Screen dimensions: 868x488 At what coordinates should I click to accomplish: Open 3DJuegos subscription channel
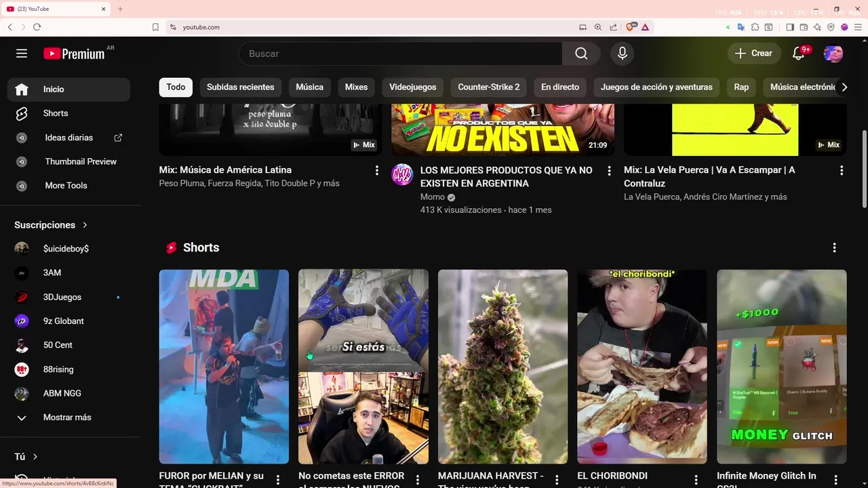(68, 297)
